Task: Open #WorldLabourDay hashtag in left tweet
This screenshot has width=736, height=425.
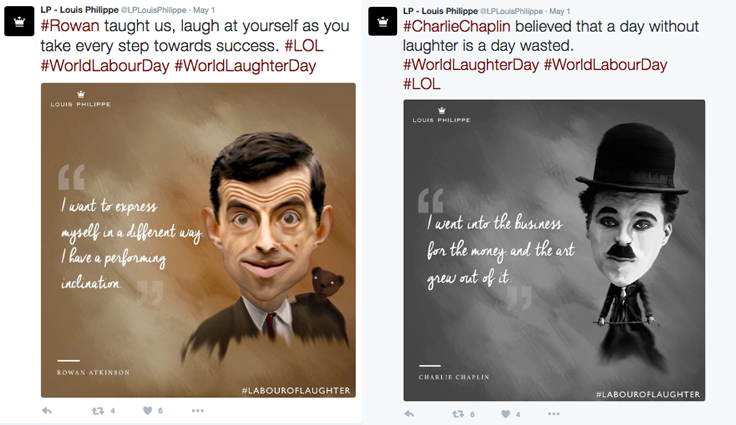Action: (105, 65)
